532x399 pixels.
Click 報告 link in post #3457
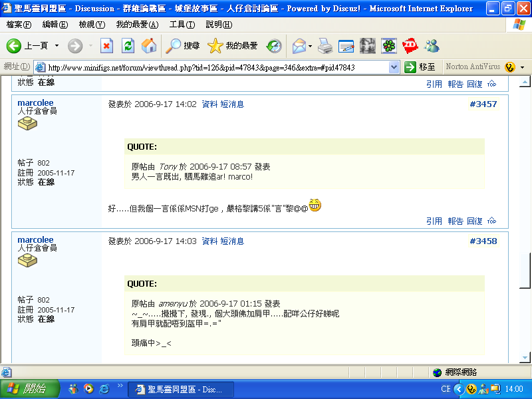pos(456,221)
